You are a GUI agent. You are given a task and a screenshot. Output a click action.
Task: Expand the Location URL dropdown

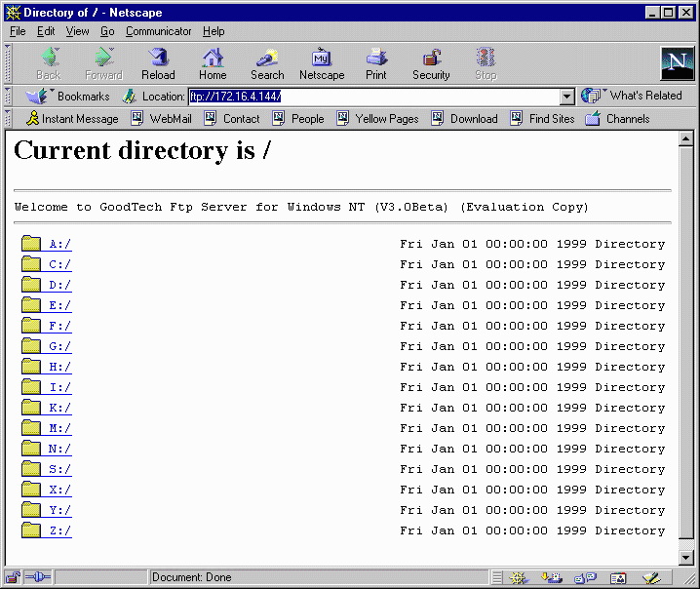click(x=567, y=96)
